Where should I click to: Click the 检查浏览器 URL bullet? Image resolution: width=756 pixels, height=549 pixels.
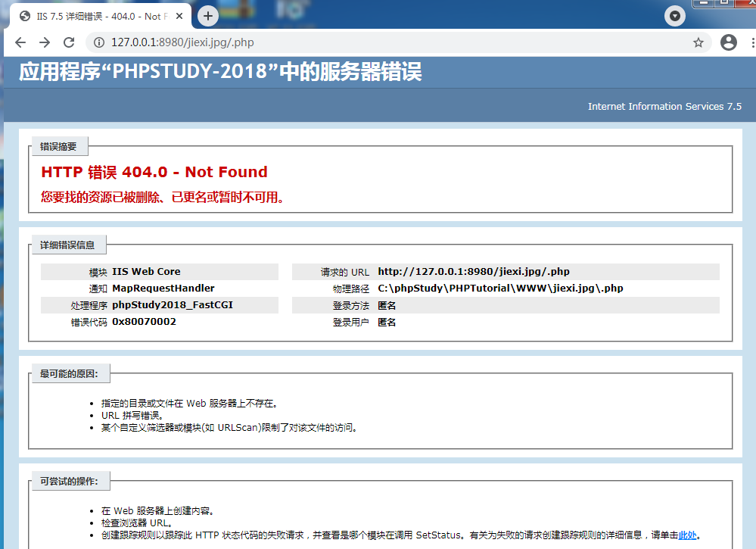137,523
